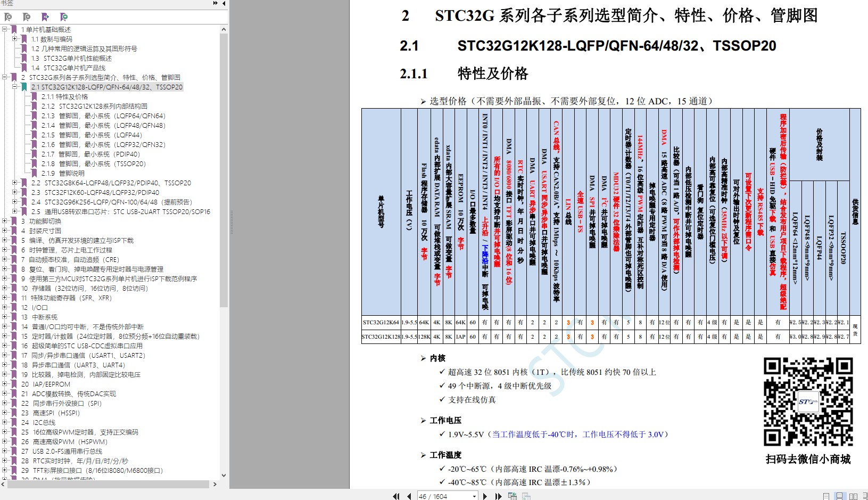Click the previous view navigation icon
This screenshot has height=500, width=868.
click(x=512, y=496)
